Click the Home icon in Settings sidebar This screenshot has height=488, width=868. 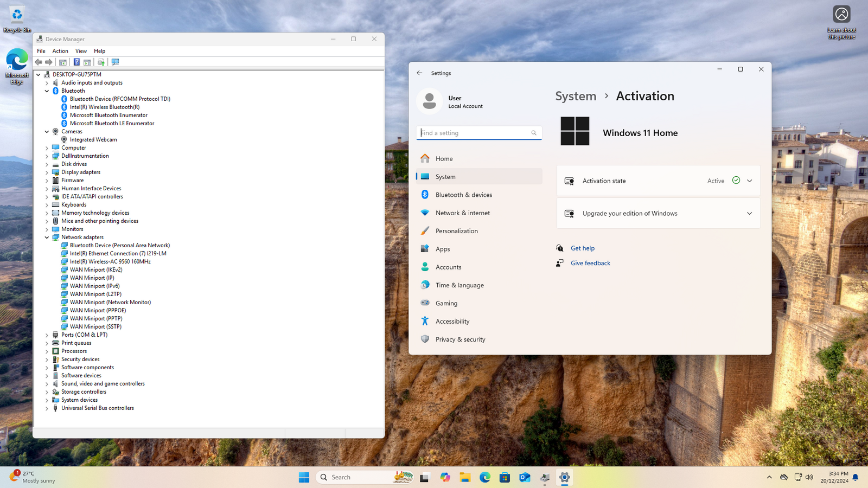[425, 158]
